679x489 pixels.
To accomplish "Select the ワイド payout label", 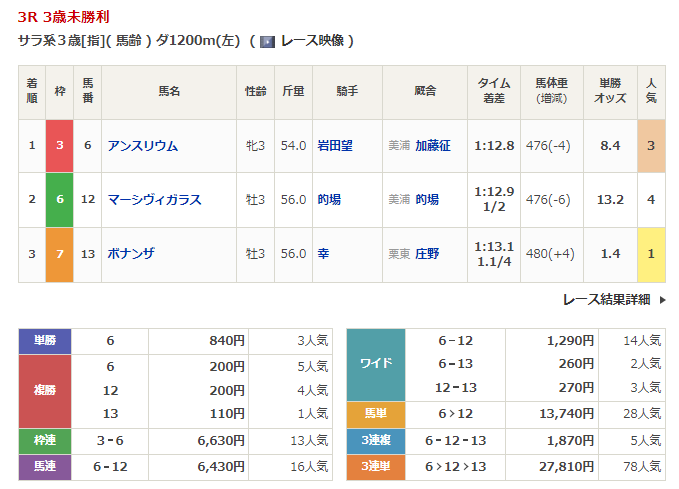I will click(375, 365).
